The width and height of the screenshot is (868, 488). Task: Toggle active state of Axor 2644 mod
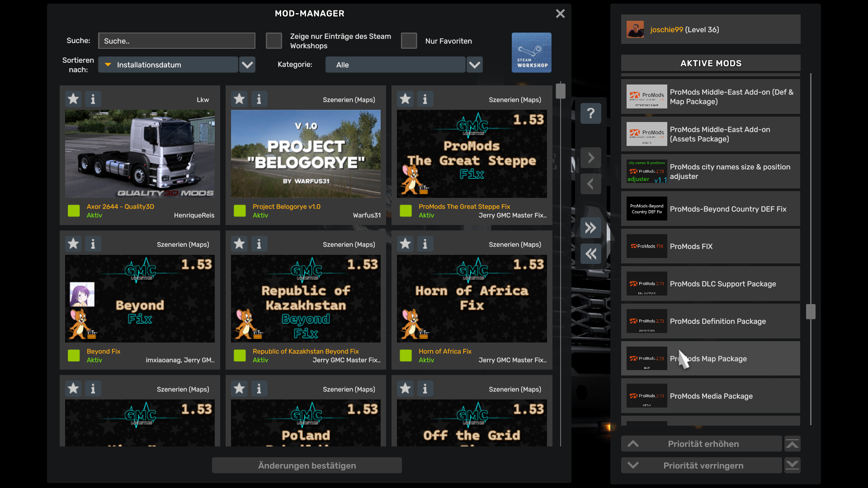(x=74, y=211)
